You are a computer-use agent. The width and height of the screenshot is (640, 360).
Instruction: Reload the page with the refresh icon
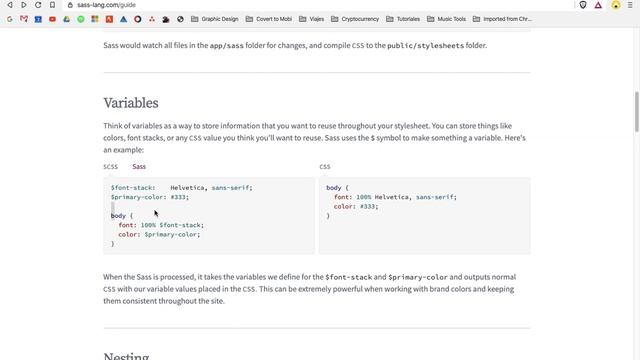(38, 5)
